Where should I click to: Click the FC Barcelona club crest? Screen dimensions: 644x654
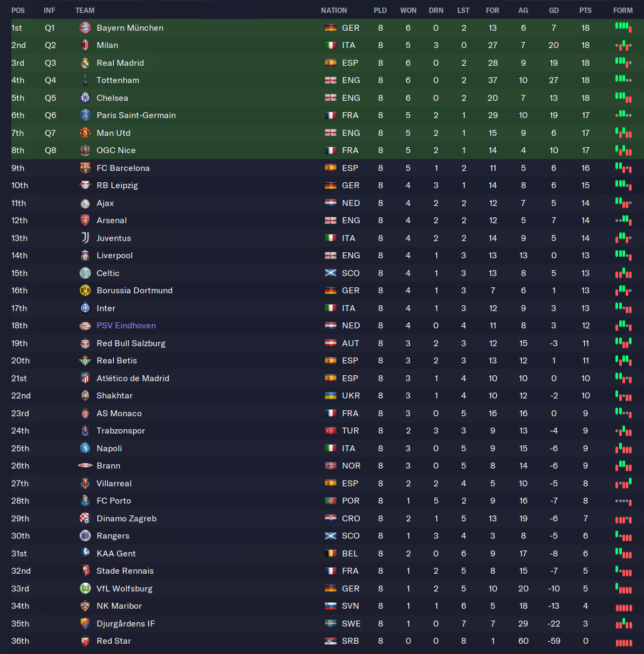pos(85,168)
